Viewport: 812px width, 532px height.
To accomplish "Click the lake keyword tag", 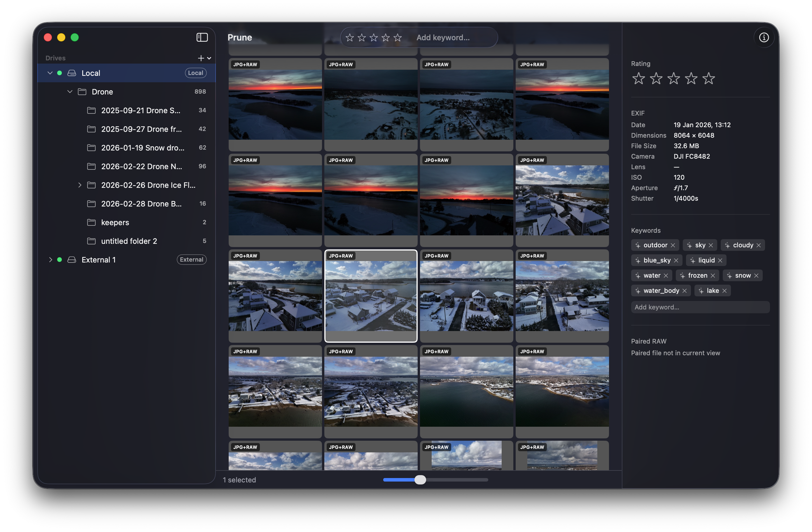I will 712,291.
